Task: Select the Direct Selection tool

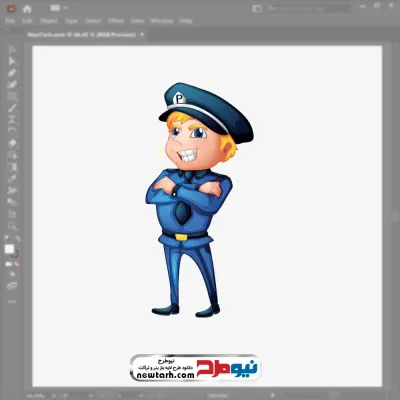Action: coord(12,61)
